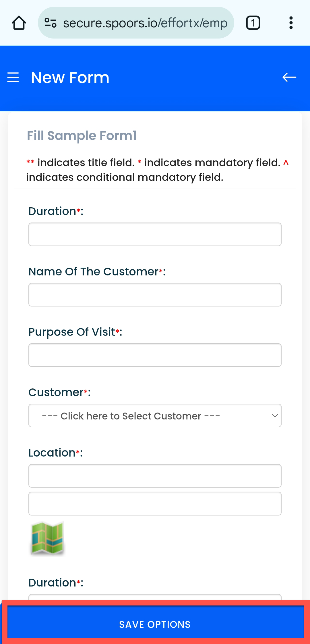Open the browser tab switcher
The image size is (310, 644).
253,23
